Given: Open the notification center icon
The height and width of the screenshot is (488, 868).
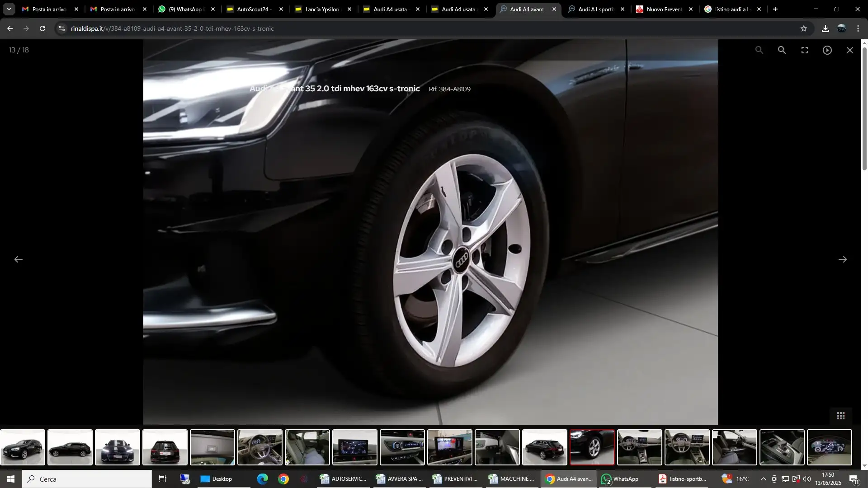Looking at the screenshot, I should [x=854, y=479].
